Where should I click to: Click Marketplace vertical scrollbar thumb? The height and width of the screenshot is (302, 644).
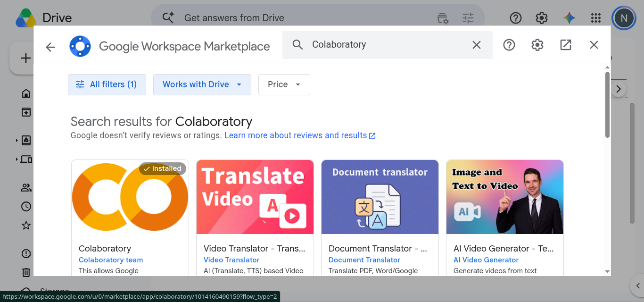point(608,105)
